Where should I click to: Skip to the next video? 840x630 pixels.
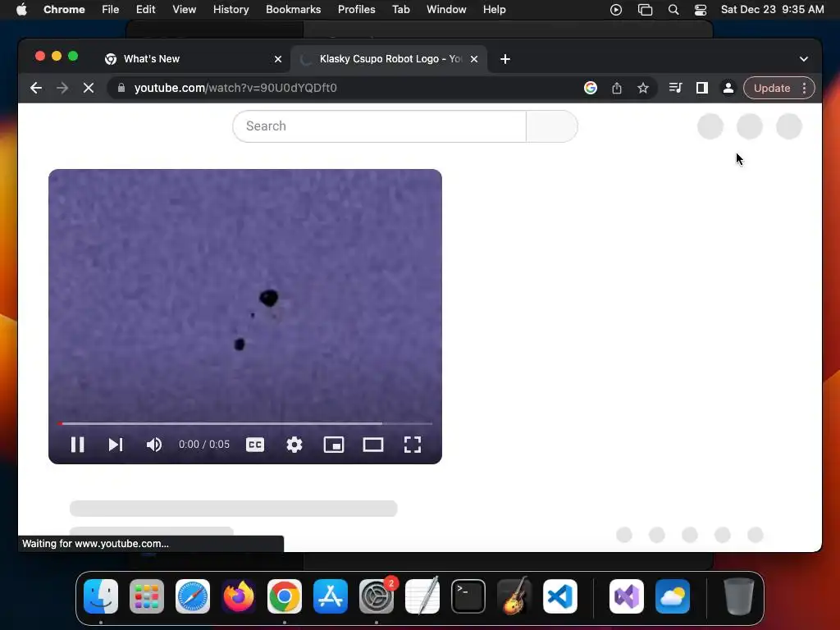(x=116, y=445)
